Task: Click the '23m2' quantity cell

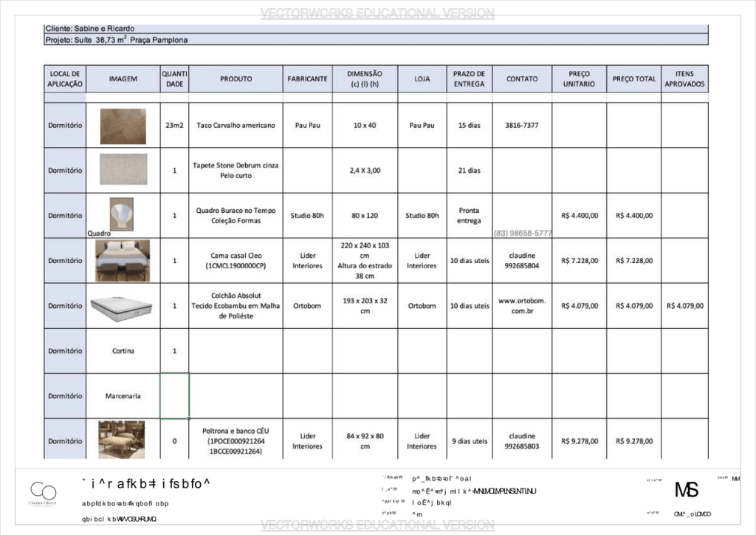Action: (174, 125)
